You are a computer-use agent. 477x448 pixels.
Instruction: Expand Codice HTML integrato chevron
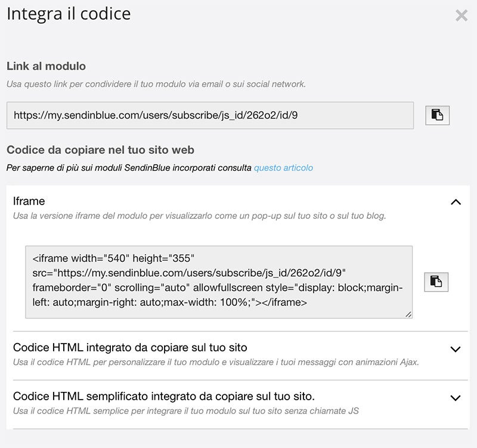455,349
